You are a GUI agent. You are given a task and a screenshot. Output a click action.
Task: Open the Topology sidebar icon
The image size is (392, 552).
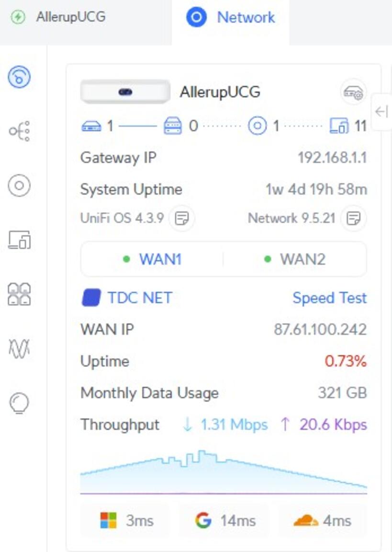[20, 130]
